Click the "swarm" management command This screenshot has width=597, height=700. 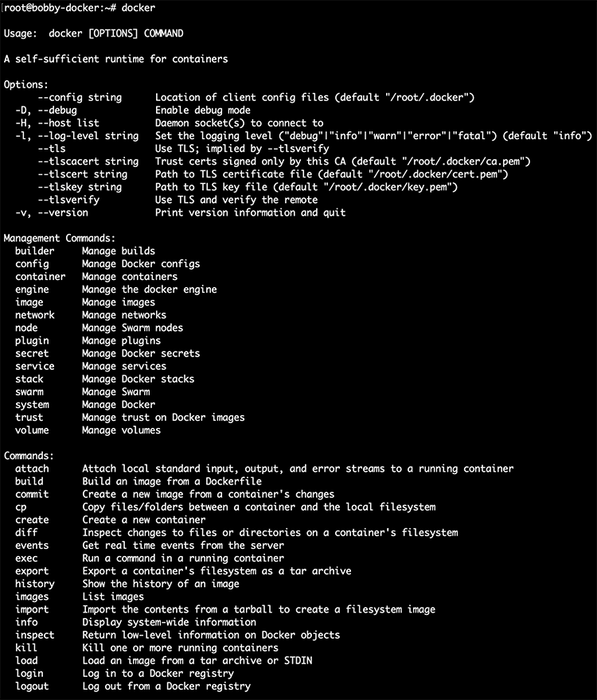point(29,391)
